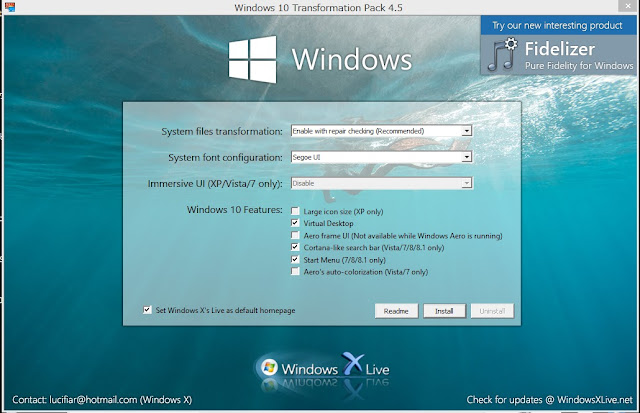640x413 pixels.
Task: Uncheck Set Windows X's Live as default homepage
Action: pyautogui.click(x=147, y=310)
